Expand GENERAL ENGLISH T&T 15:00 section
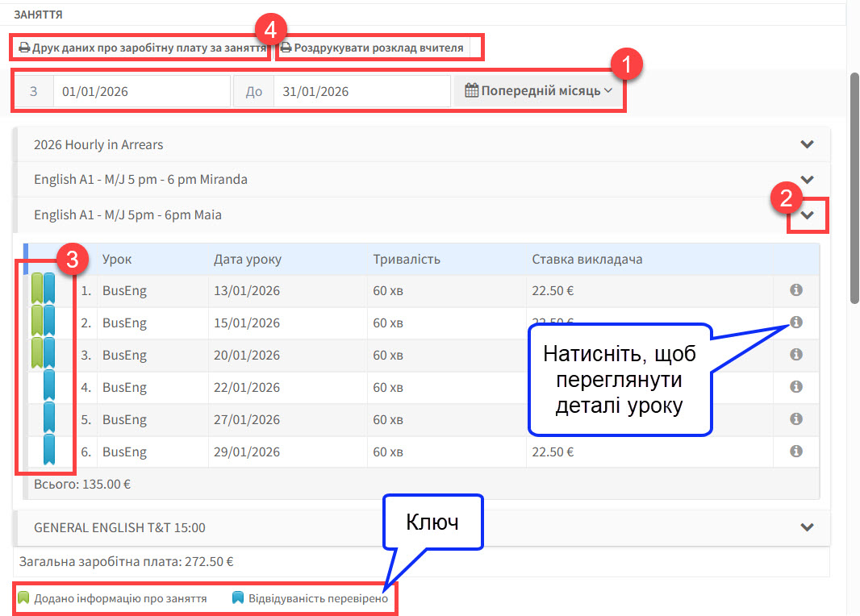Viewport: 860px width, 616px height. pyautogui.click(x=807, y=527)
